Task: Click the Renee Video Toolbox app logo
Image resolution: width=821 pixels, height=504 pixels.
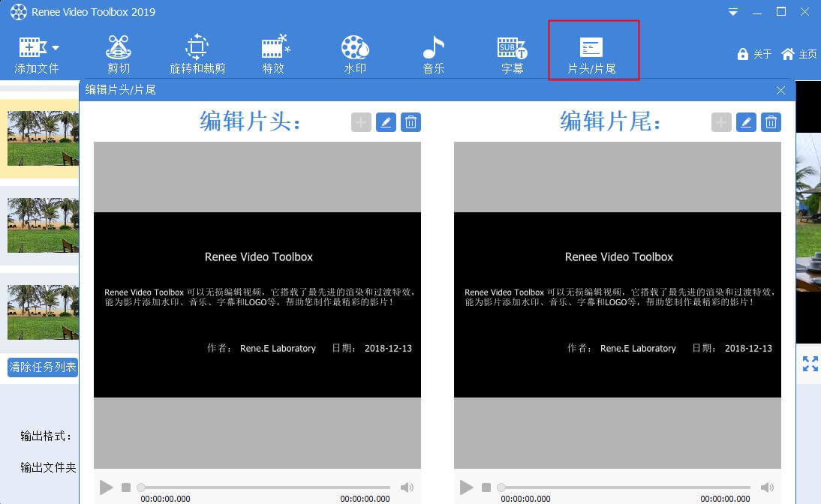Action: (18, 11)
